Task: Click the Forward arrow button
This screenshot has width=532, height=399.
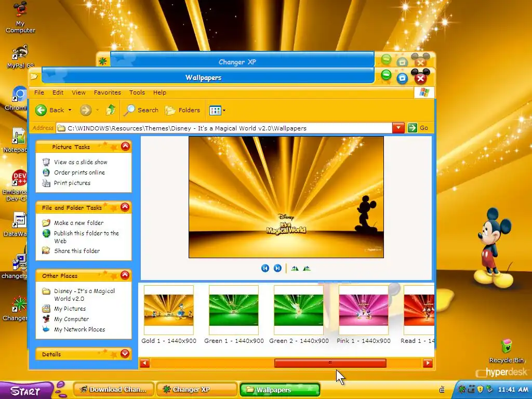Action: point(86,110)
